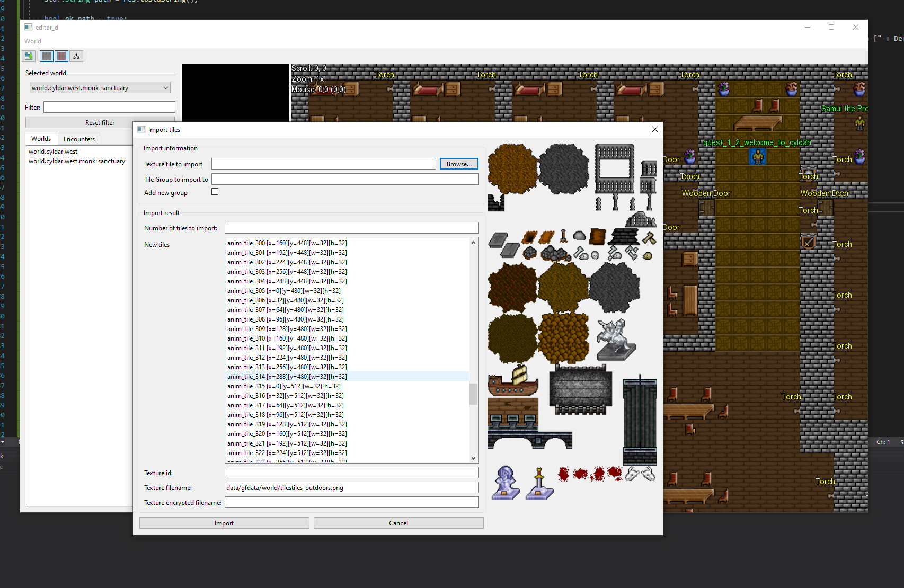Click the Cancel button
Viewport: 904px width, 588px height.
[x=398, y=523]
